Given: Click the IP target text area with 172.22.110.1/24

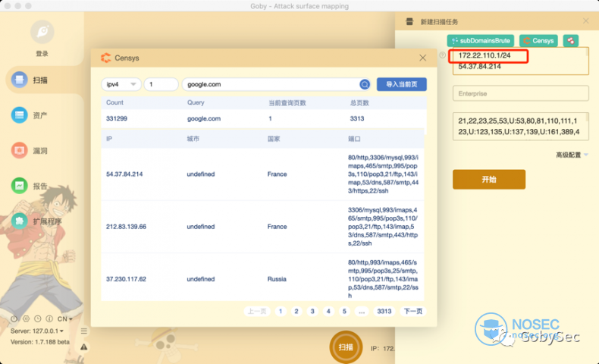Looking at the screenshot, I should tap(520, 61).
